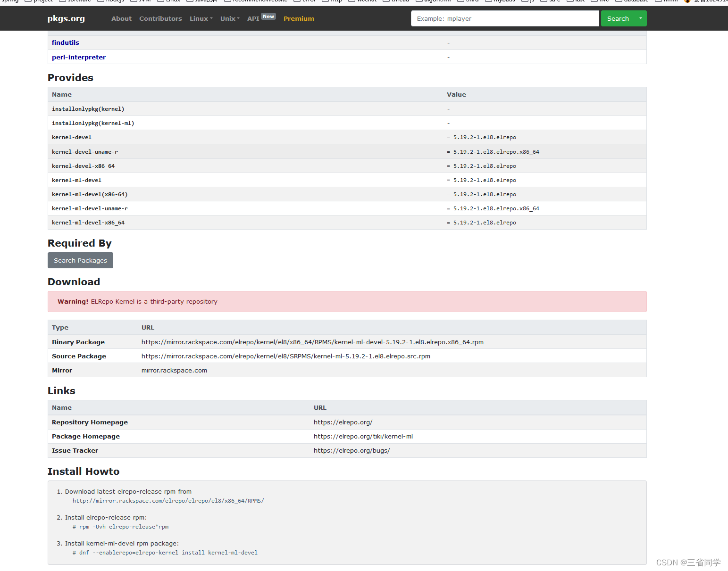The width and height of the screenshot is (728, 571).
Task: Open the About page link
Action: click(x=121, y=18)
